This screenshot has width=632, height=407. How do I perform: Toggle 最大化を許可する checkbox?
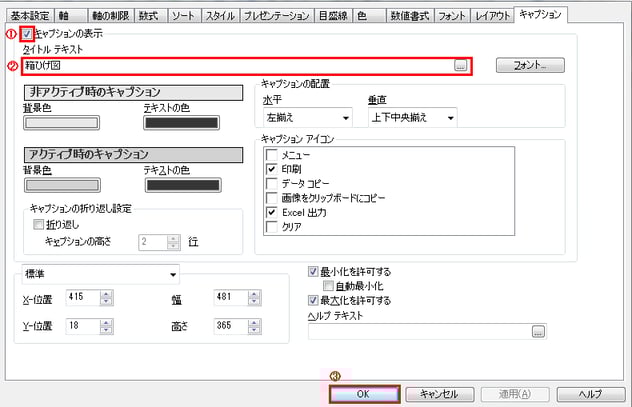tap(313, 301)
